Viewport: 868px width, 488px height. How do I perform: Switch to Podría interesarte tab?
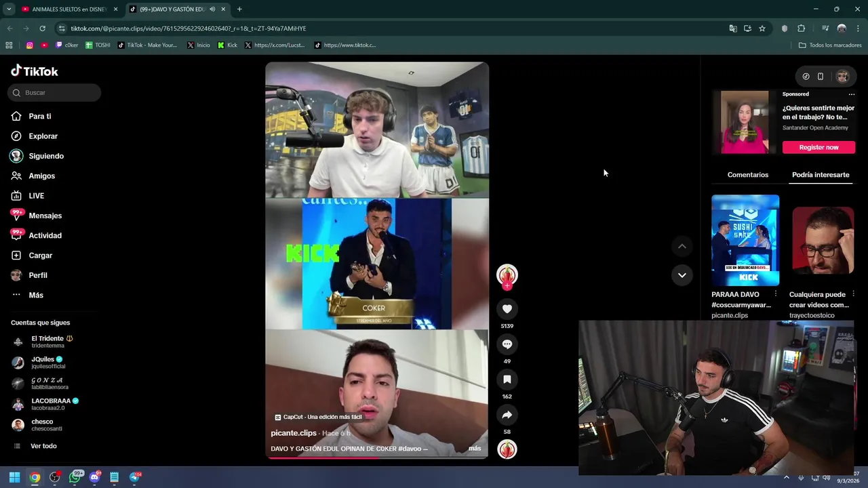click(x=821, y=175)
